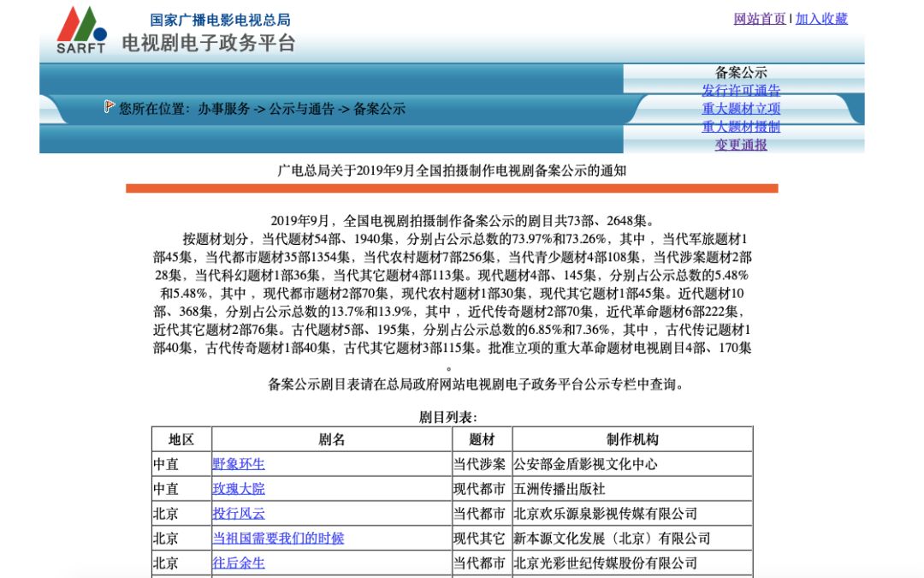Open the 发行许可通告 menu link
This screenshot has height=578, width=924.
tap(741, 90)
